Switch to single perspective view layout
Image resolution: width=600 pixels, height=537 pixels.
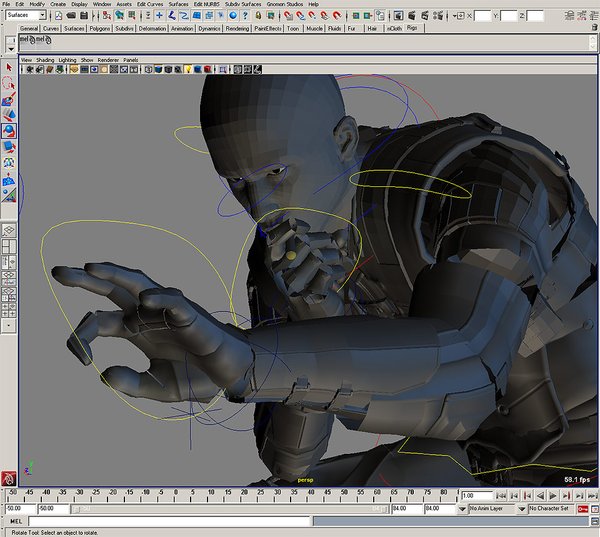(9, 229)
